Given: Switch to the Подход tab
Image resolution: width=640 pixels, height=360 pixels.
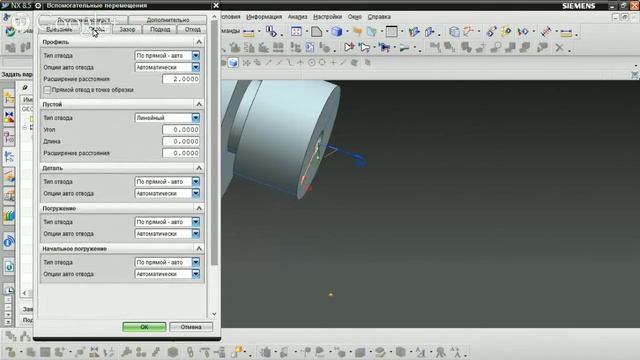Looking at the screenshot, I should (160, 29).
